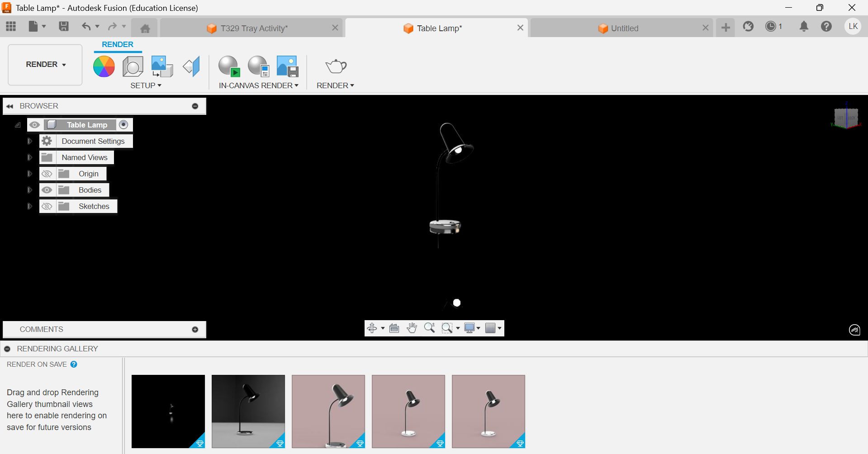Image resolution: width=868 pixels, height=454 pixels.
Task: Switch to T329 Tray Activity tab
Action: pos(253,28)
